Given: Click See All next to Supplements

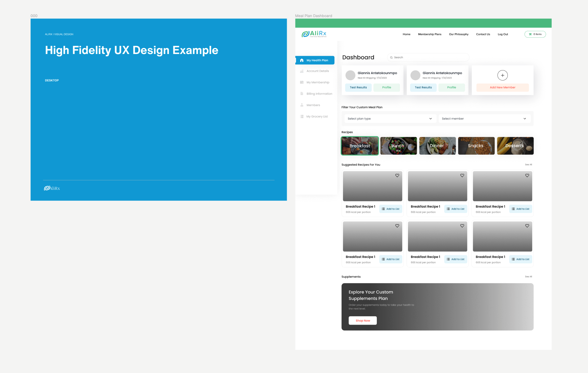Looking at the screenshot, I should point(528,277).
